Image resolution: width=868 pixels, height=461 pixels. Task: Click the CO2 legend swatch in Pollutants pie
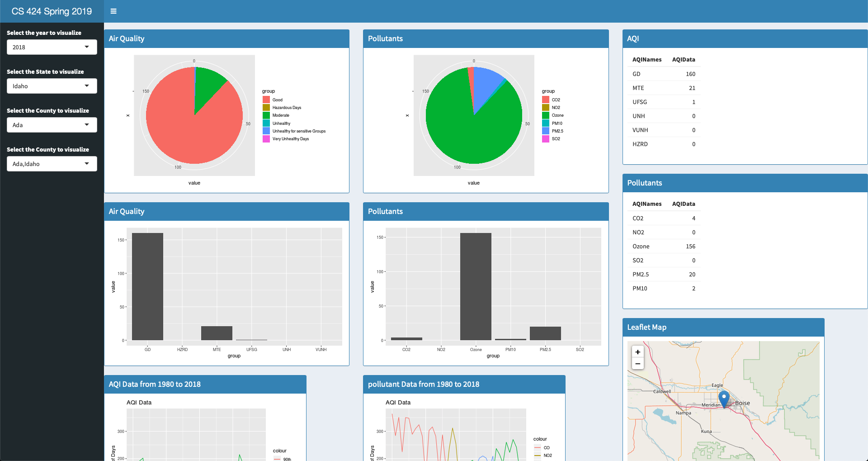[x=546, y=100]
